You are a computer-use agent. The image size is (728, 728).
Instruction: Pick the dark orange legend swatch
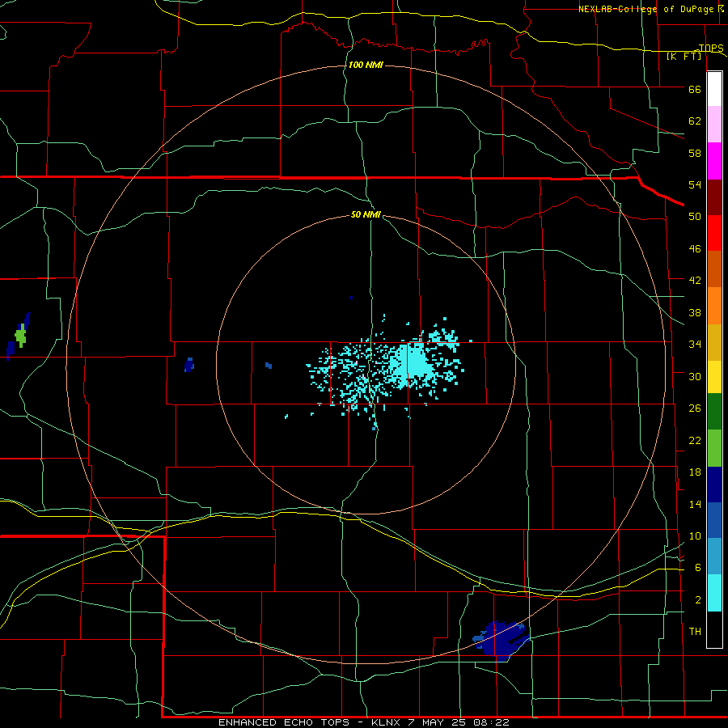[x=714, y=269]
